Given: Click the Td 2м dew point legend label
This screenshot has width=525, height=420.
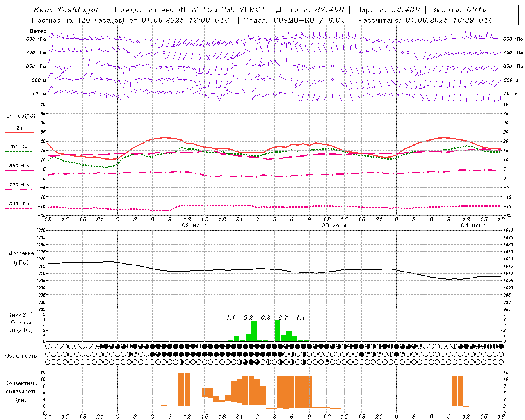Looking at the screenshot, I should 19,146.
